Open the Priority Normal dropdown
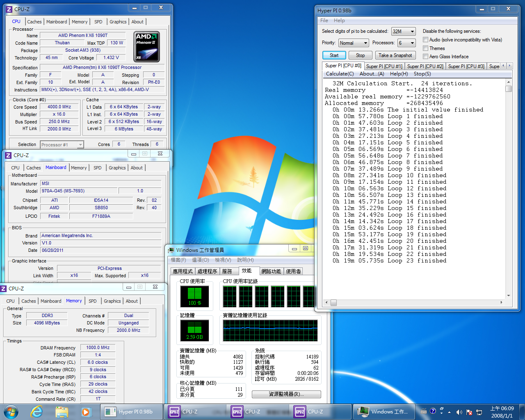Screen dimensions: 525x420 click(x=354, y=43)
